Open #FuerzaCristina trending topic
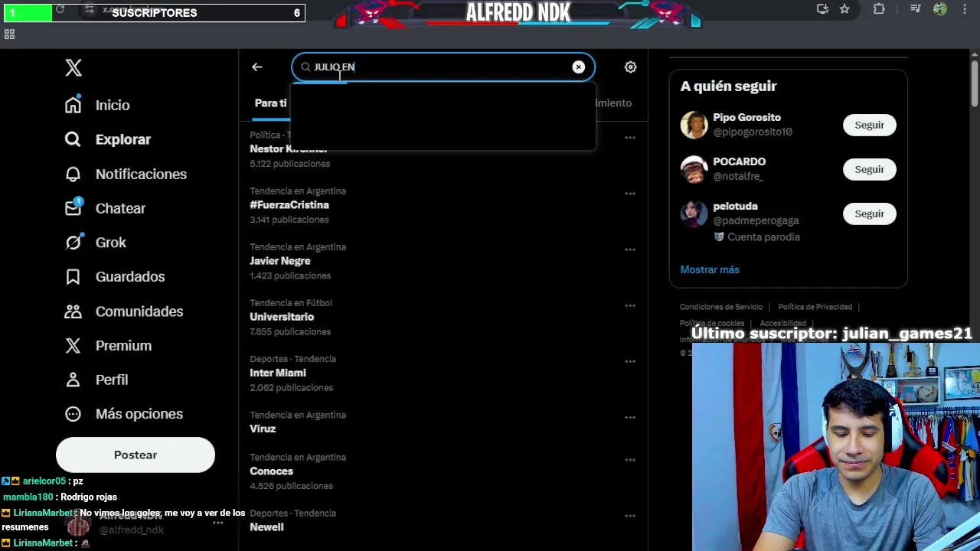 pos(289,205)
